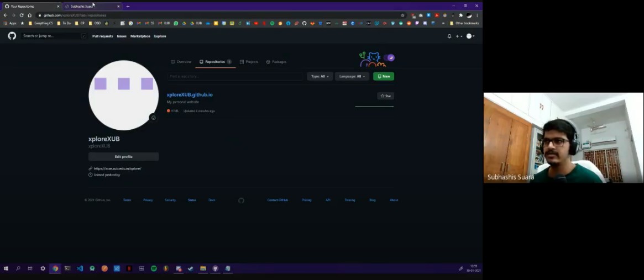Open Spotify from the taskbar
Viewport: 644px width, 280px height.
pyautogui.click(x=154, y=268)
